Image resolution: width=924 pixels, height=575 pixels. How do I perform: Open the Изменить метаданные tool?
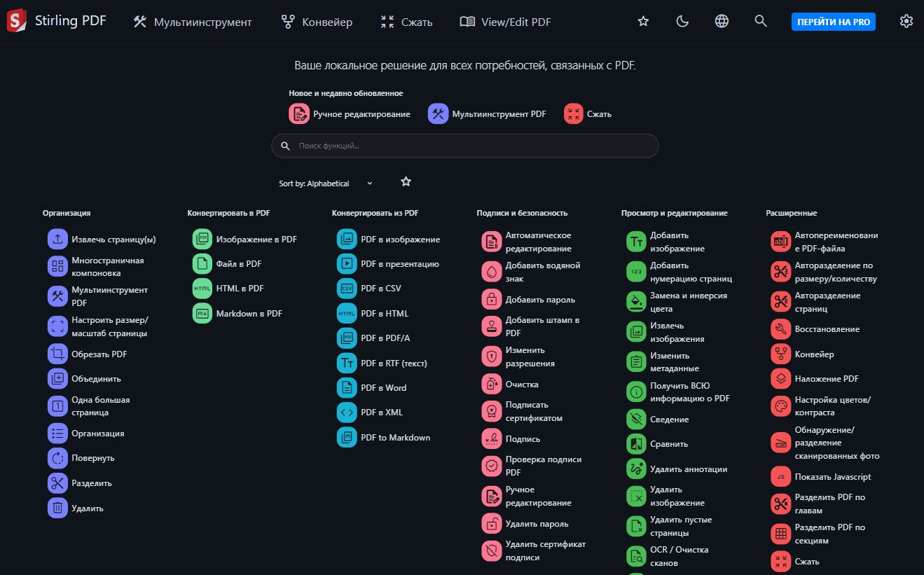(x=663, y=361)
